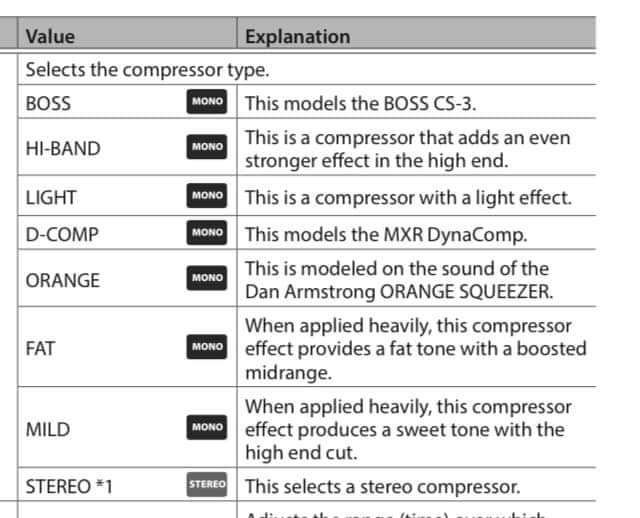
Task: Click the D-COMP value label
Action: point(62,235)
